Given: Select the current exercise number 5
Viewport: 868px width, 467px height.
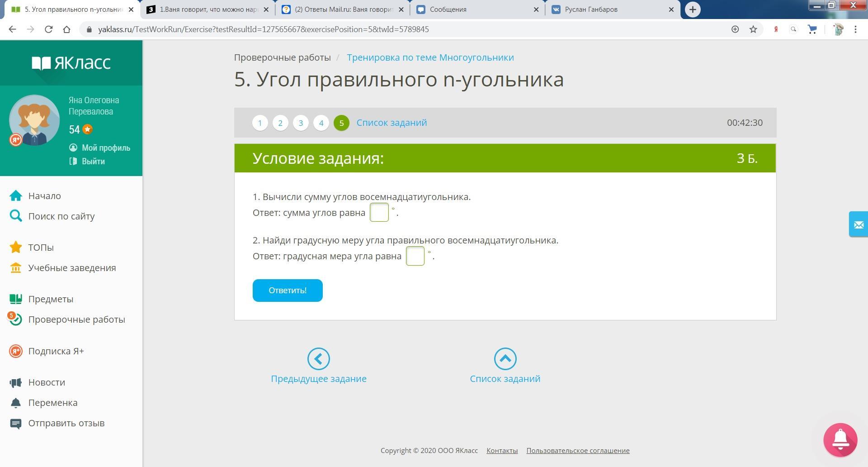Looking at the screenshot, I should pos(341,123).
